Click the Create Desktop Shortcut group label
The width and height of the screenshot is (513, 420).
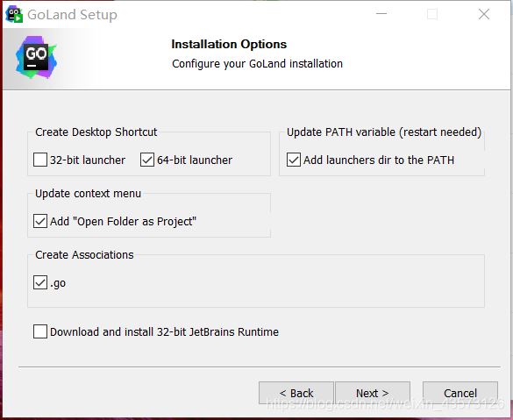coord(96,132)
